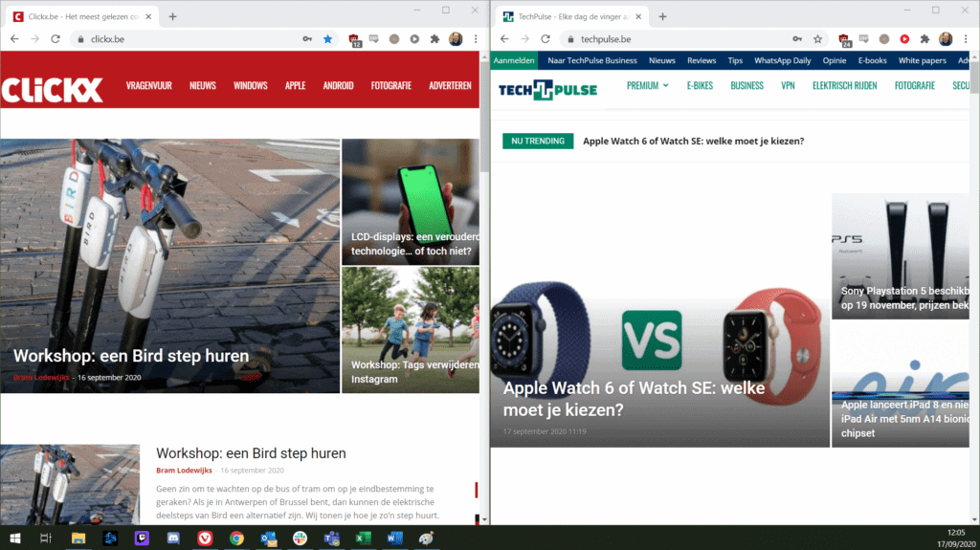This screenshot has height=550, width=980.
Task: Open Tips in TechPulse top bar
Action: (735, 60)
